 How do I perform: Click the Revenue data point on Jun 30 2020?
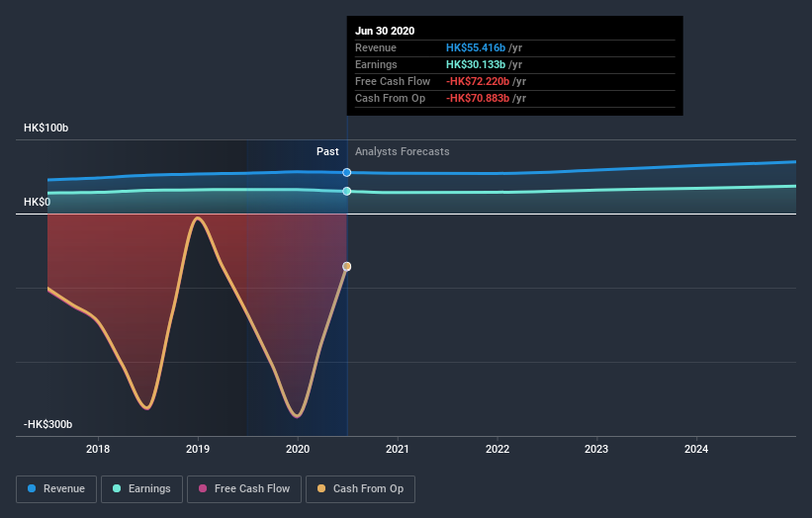[347, 172]
